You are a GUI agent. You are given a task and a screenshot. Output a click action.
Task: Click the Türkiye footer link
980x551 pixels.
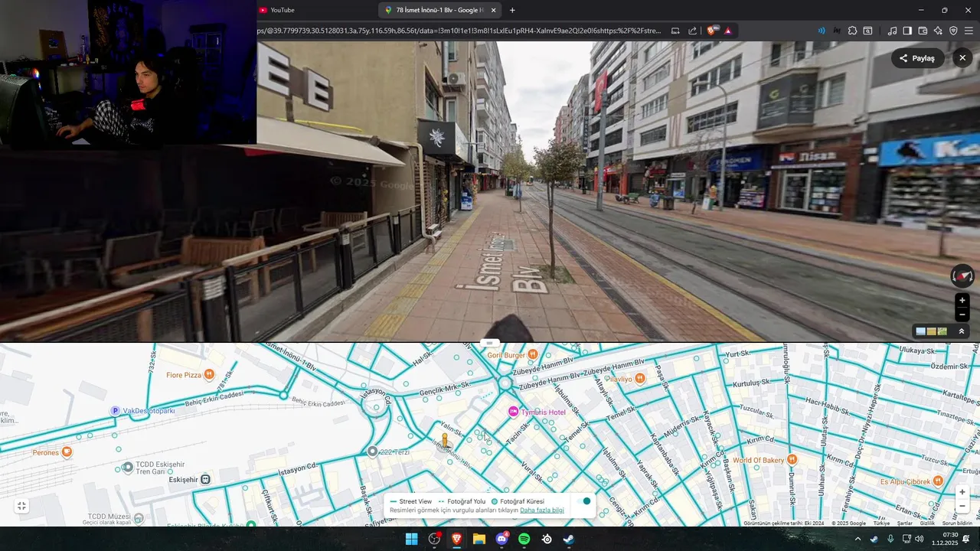pos(881,523)
